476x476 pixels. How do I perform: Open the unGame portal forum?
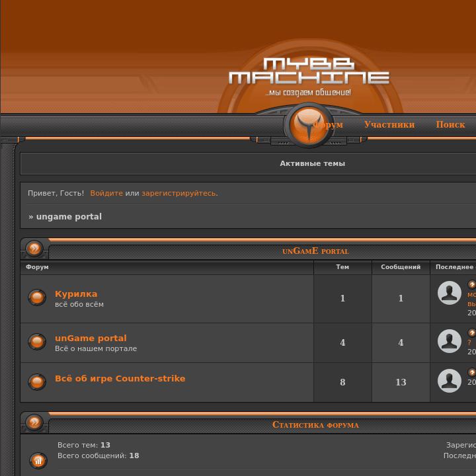coord(91,338)
